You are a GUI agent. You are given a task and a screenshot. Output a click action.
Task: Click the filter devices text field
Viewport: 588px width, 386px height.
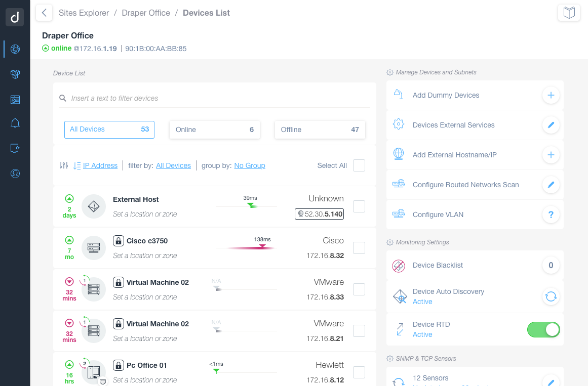point(215,98)
